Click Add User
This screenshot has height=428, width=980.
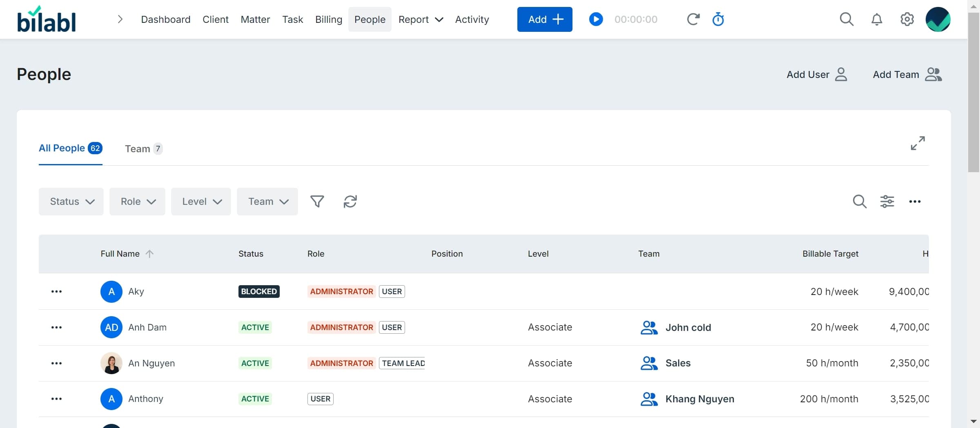point(817,74)
